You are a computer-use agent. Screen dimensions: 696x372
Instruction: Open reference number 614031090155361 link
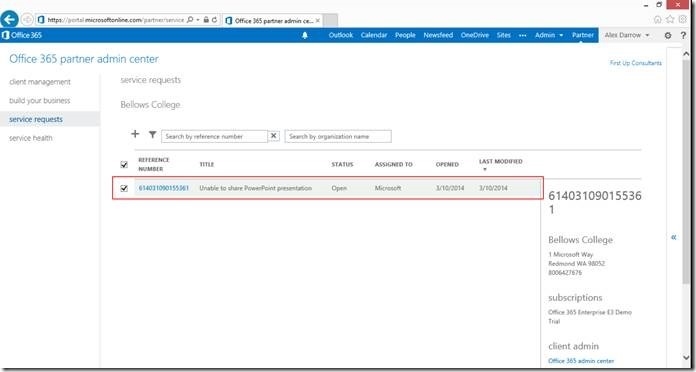(164, 188)
